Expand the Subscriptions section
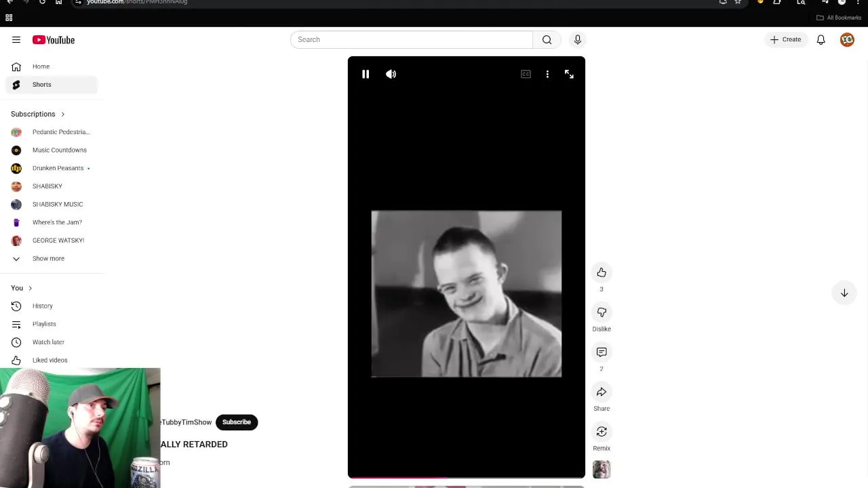868x488 pixels. coord(38,114)
